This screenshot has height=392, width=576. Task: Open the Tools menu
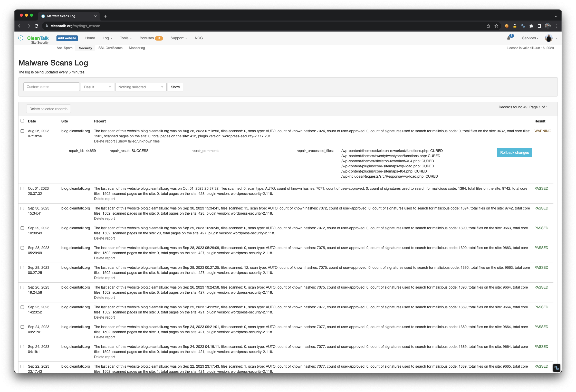[126, 38]
